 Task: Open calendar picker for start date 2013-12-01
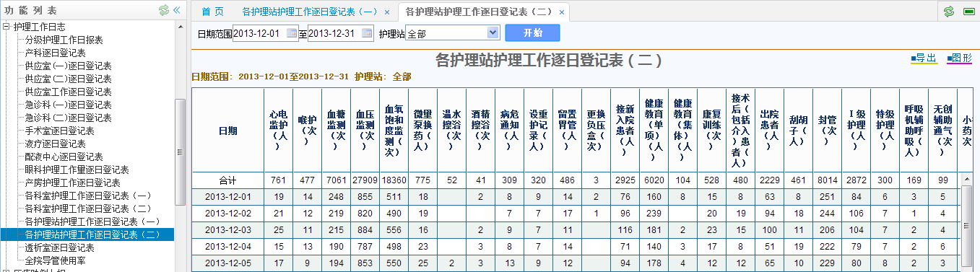tap(292, 33)
